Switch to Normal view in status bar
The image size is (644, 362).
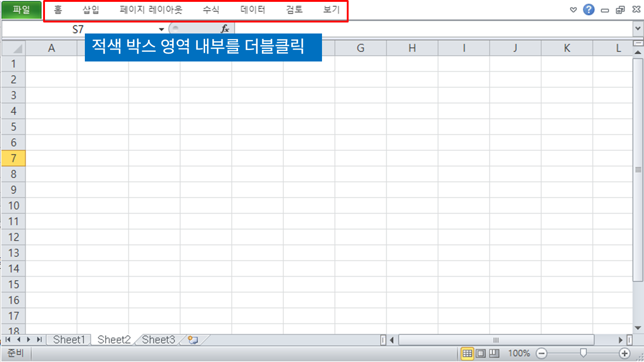tap(467, 353)
